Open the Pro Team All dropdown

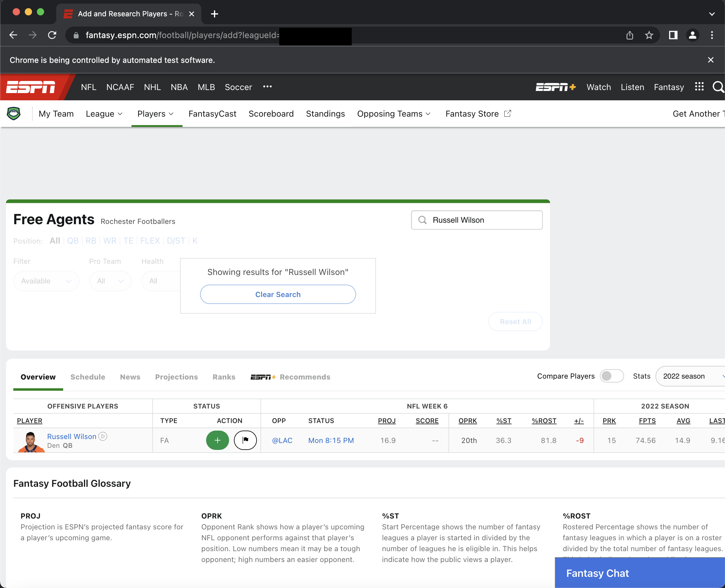pos(110,281)
